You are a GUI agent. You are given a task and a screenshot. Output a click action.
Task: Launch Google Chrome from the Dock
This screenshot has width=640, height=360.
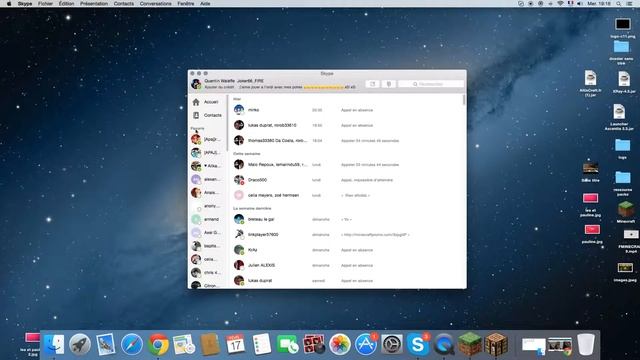coord(158,344)
